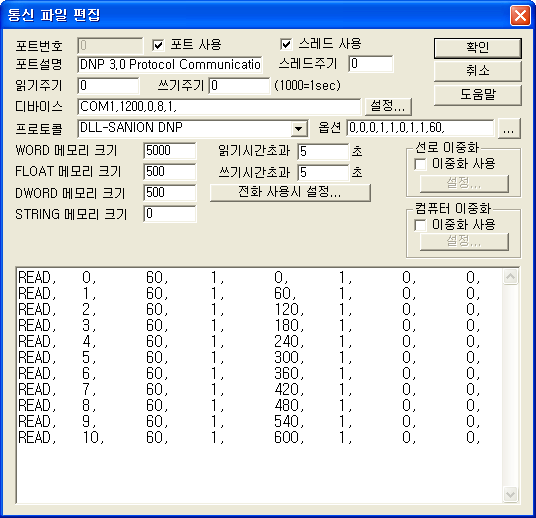This screenshot has height=518, width=536.
Task: Focus the 포트설명 DNP 3.0 text field
Action: coord(170,65)
